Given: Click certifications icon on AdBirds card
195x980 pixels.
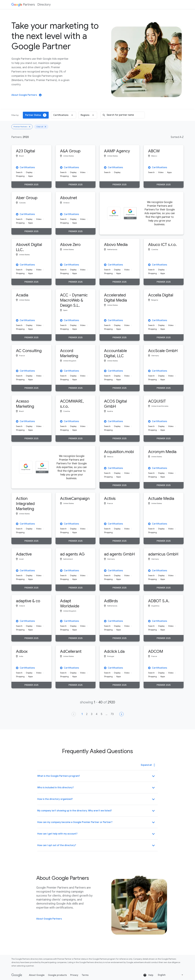Looking at the screenshot, I should click(105, 621).
